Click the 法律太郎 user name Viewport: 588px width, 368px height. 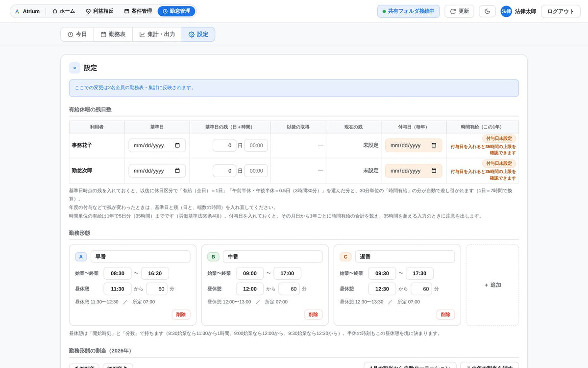click(525, 11)
